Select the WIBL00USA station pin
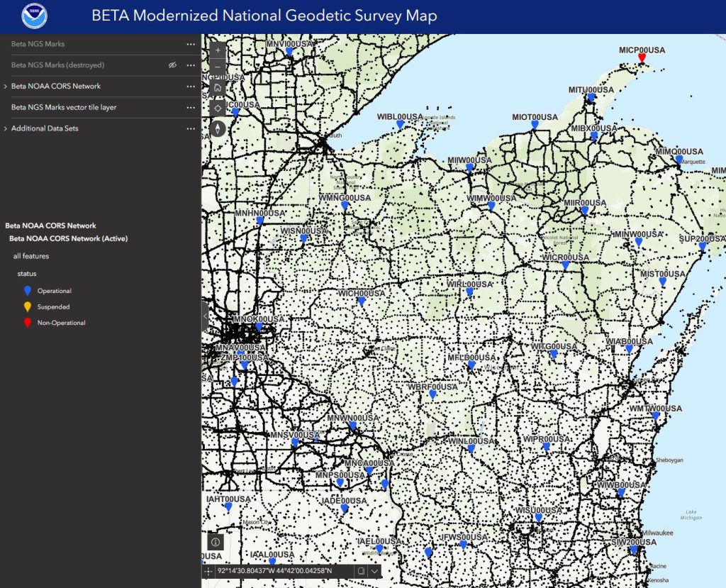726x588 pixels. (x=400, y=124)
